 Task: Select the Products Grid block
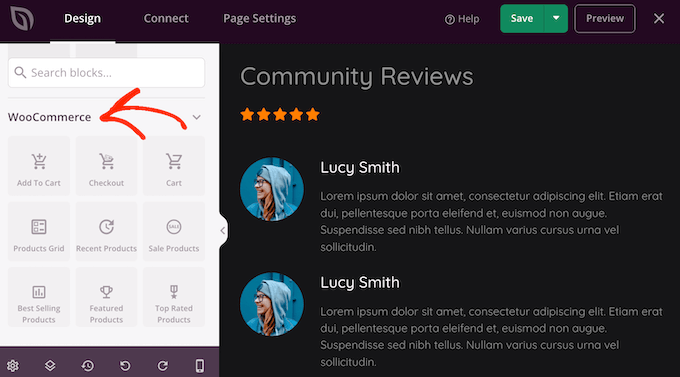39,232
